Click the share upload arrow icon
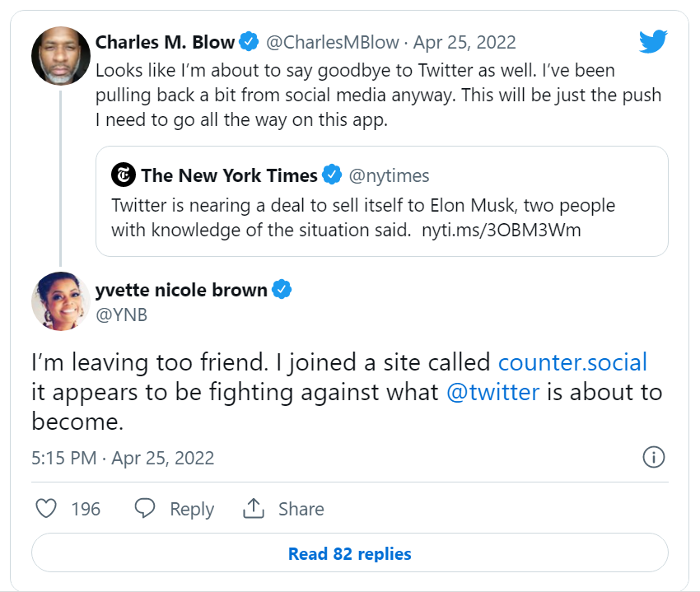 pyautogui.click(x=253, y=509)
